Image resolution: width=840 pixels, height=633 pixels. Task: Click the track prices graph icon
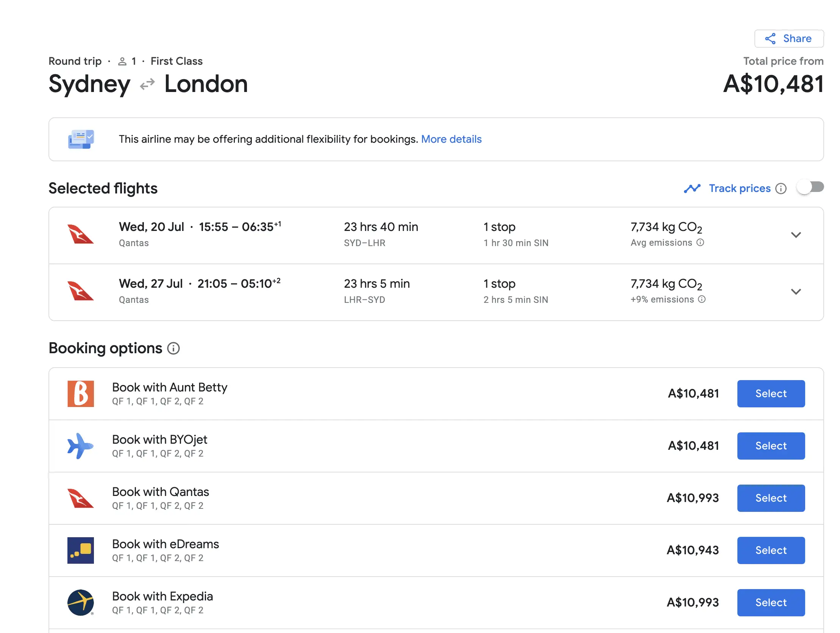692,188
